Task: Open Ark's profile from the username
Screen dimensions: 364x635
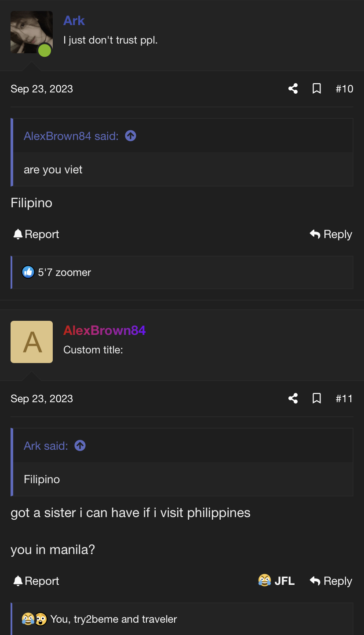Action: click(74, 21)
